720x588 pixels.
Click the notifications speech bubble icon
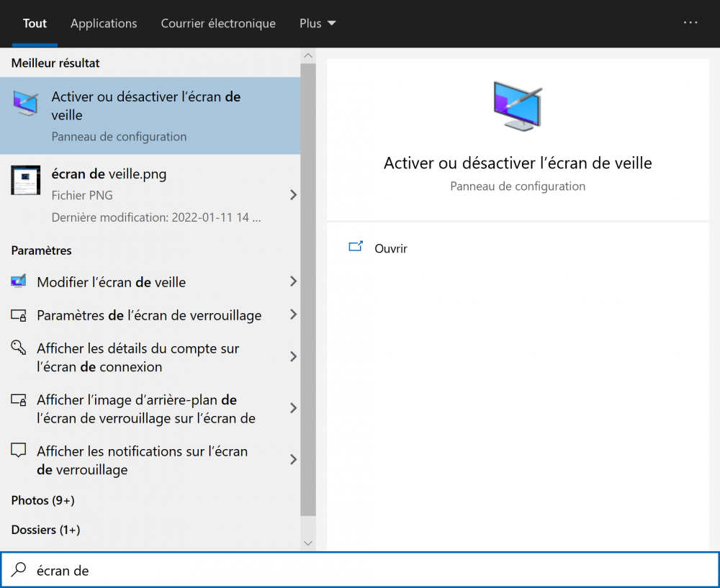(19, 451)
